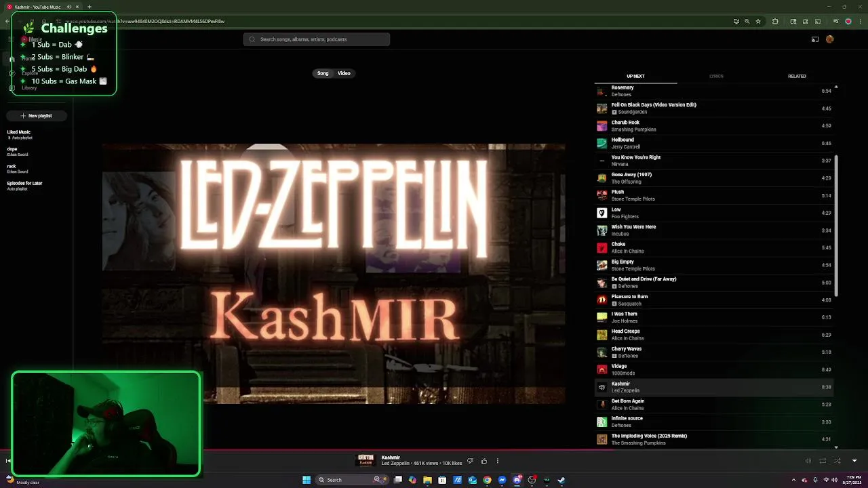Click Hellbound album thumbnail in queue
The image size is (868, 488).
601,143
